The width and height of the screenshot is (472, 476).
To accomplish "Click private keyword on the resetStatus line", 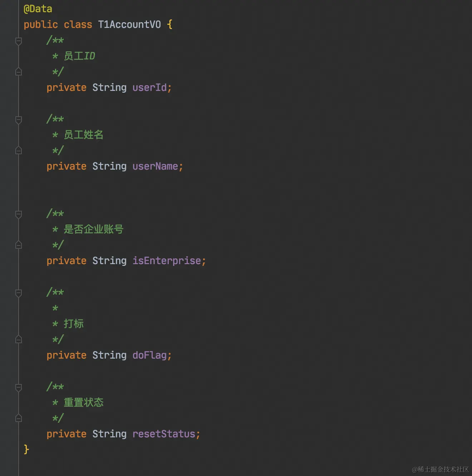I will (67, 434).
